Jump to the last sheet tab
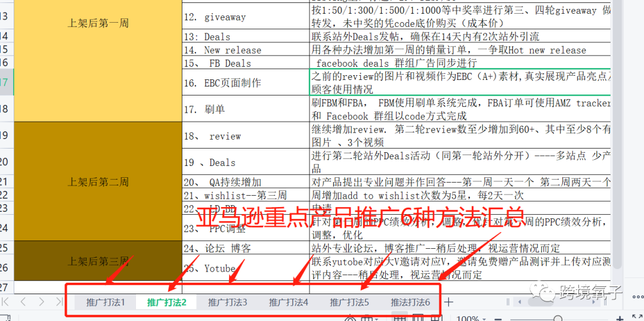Screen dimensions: 644x321 click(59, 302)
